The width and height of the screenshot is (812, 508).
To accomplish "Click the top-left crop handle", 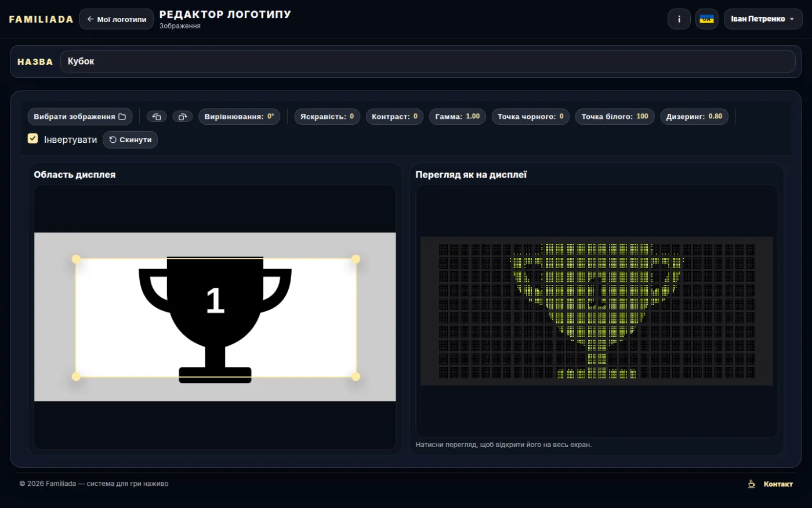I will [x=76, y=259].
